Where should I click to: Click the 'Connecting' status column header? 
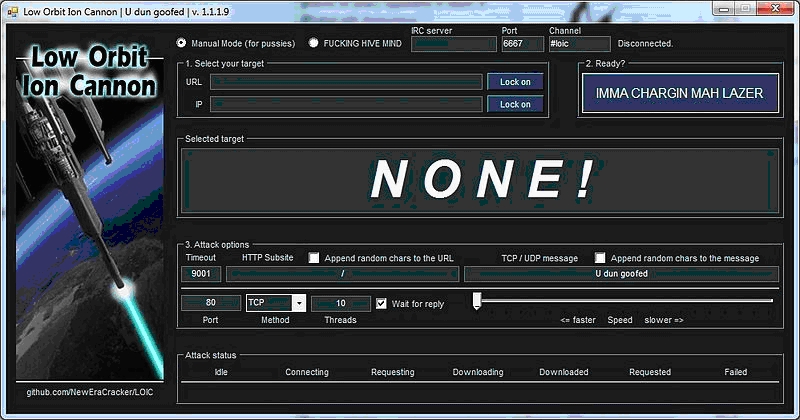307,372
